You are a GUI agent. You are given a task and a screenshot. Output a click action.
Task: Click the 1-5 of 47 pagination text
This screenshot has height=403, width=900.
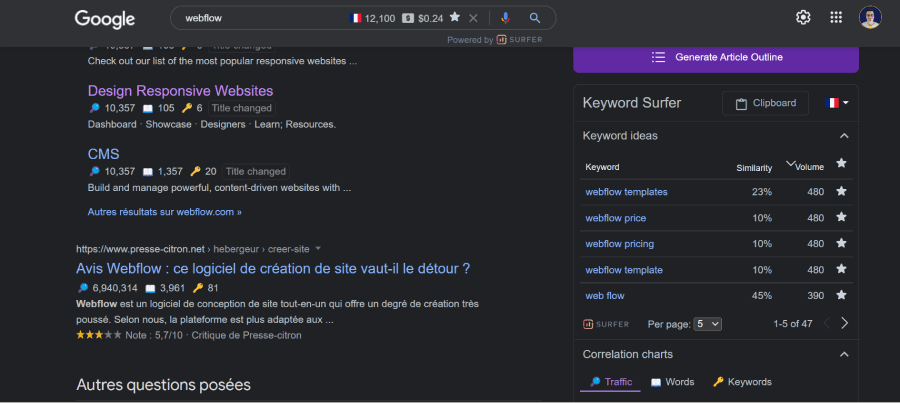coord(793,324)
